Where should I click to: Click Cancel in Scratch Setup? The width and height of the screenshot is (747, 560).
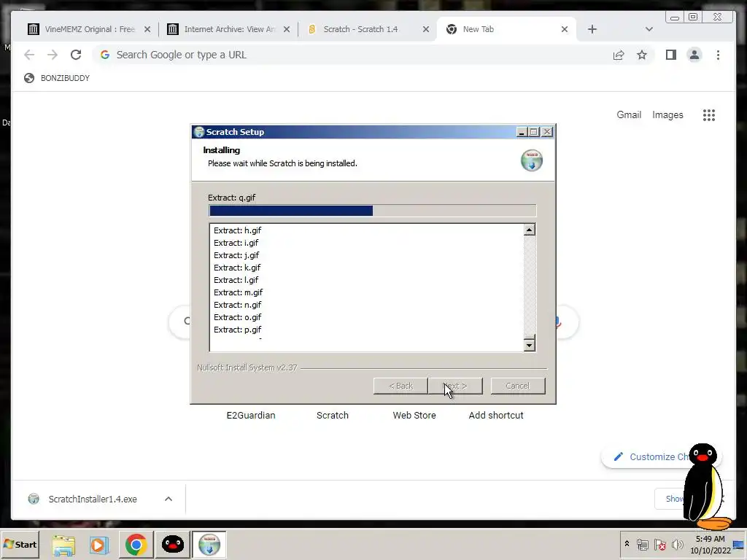click(x=517, y=386)
